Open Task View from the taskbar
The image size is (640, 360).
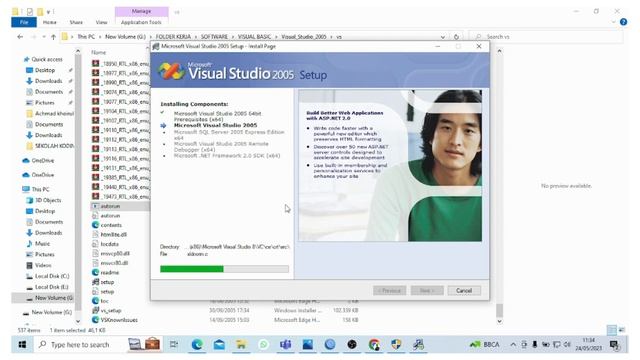point(174,344)
